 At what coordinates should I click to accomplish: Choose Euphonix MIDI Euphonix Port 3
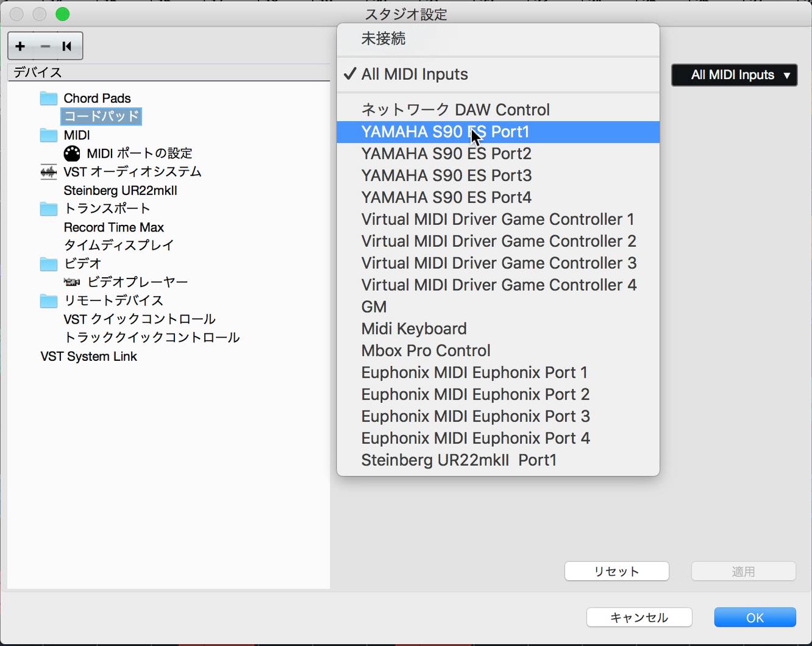[x=498, y=417]
